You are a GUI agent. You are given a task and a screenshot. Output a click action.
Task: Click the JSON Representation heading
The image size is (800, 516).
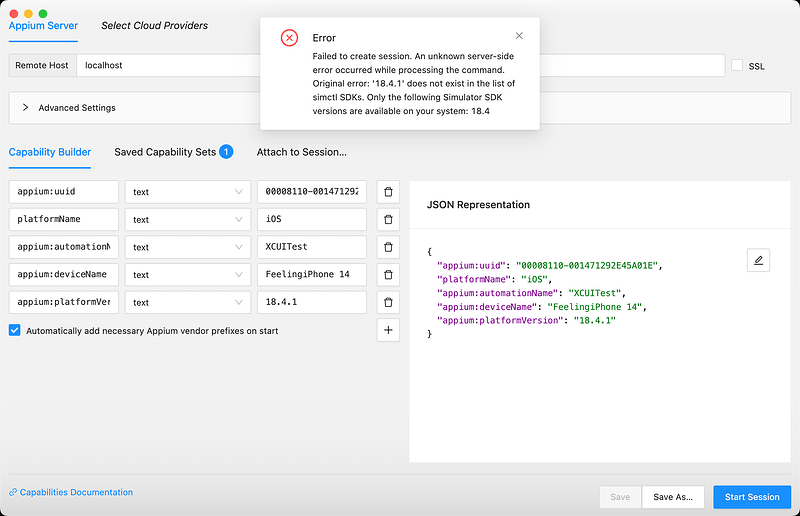point(478,205)
